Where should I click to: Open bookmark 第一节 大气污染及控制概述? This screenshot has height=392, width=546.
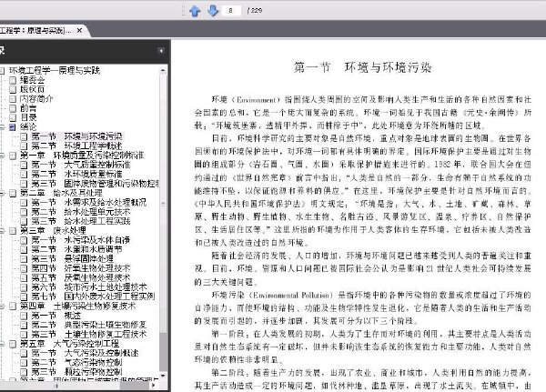point(85,353)
